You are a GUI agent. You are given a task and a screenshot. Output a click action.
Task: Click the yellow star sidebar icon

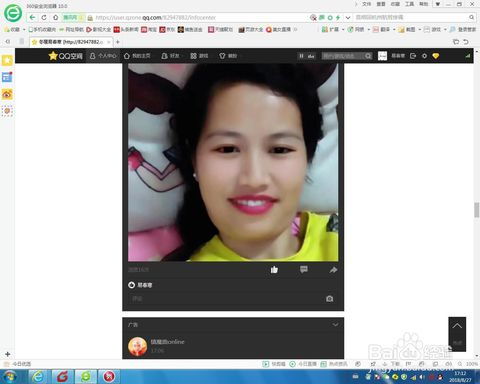tap(7, 60)
